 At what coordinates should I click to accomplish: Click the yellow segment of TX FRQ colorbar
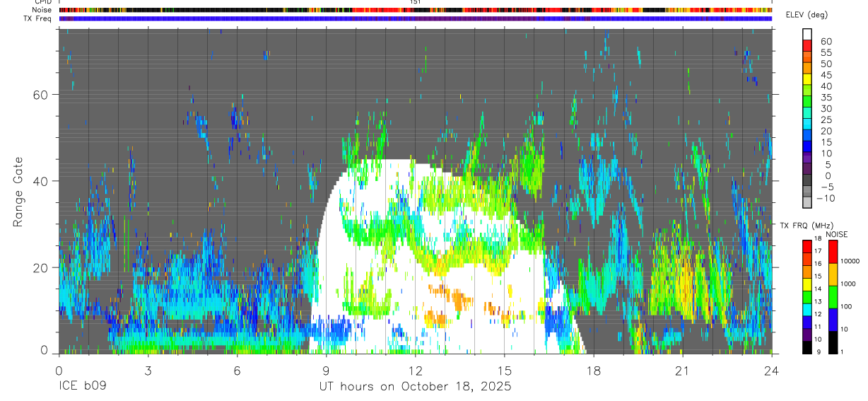pos(807,284)
